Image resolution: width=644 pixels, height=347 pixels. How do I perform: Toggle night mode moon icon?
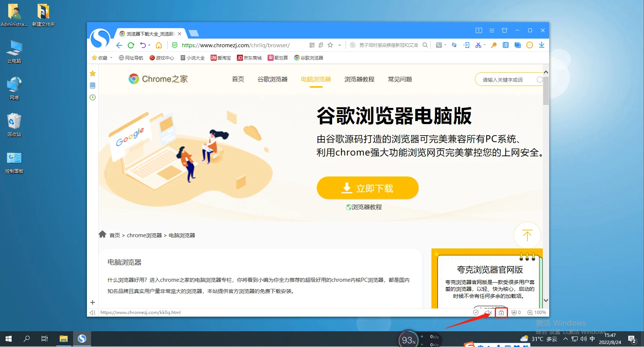tap(439, 45)
